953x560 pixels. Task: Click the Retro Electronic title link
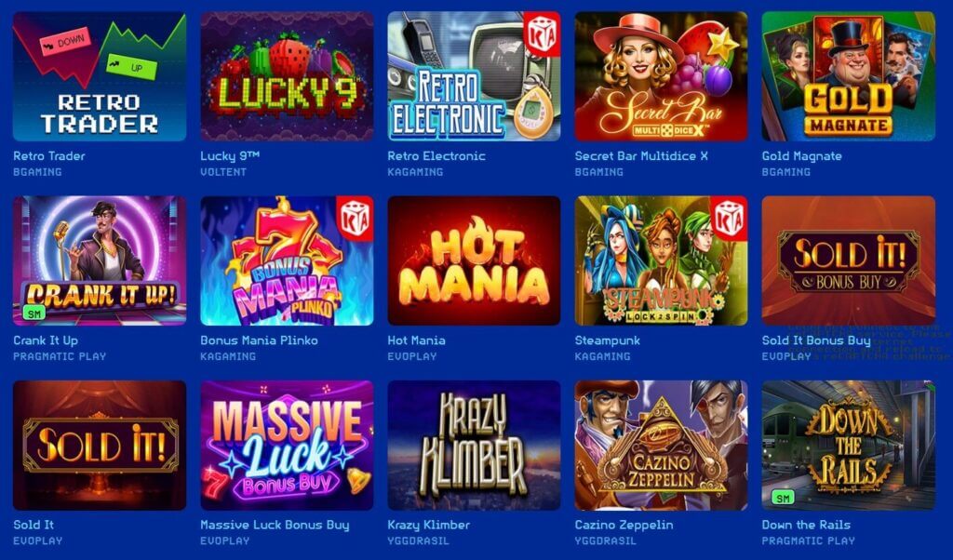(x=436, y=156)
